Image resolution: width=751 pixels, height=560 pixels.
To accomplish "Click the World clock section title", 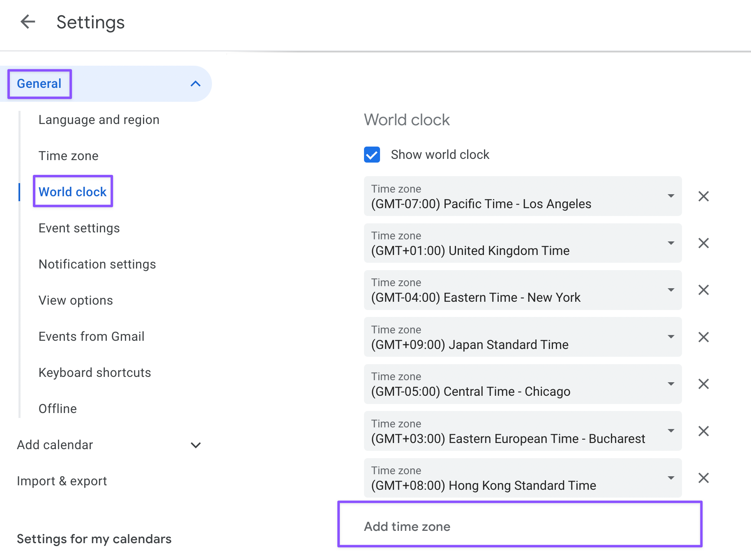I will point(407,120).
